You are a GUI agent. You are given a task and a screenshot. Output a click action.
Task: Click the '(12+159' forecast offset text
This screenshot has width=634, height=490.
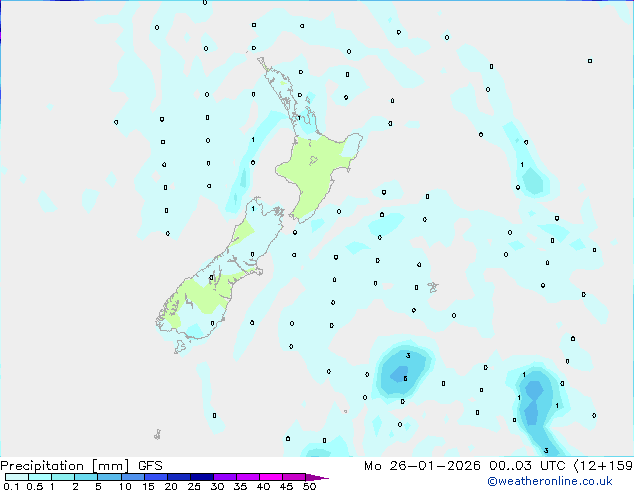[603, 466]
